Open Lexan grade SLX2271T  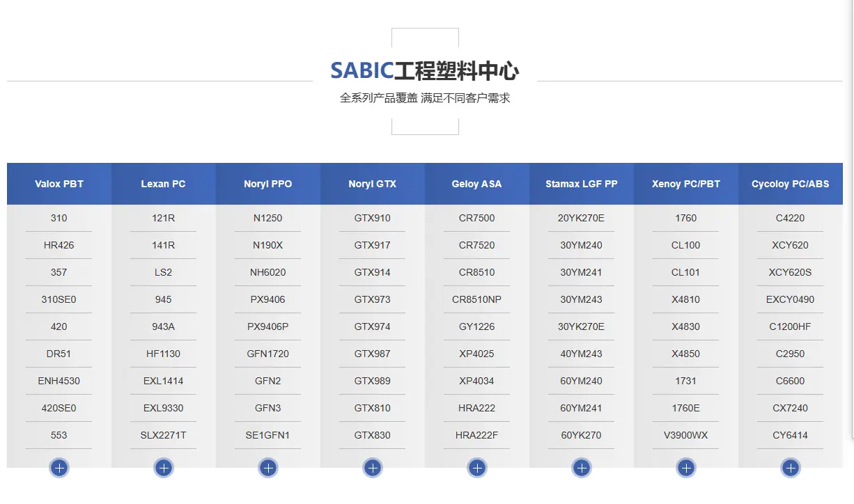click(164, 435)
